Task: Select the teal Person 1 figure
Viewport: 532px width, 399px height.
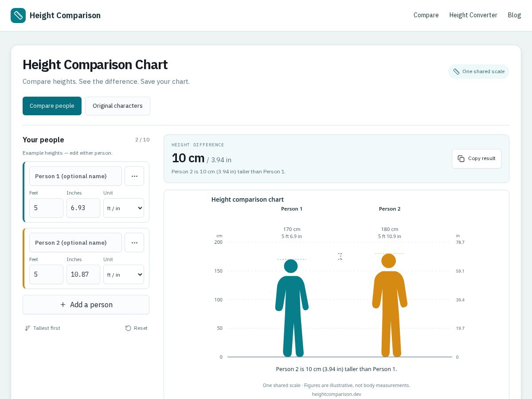Action: pyautogui.click(x=292, y=308)
